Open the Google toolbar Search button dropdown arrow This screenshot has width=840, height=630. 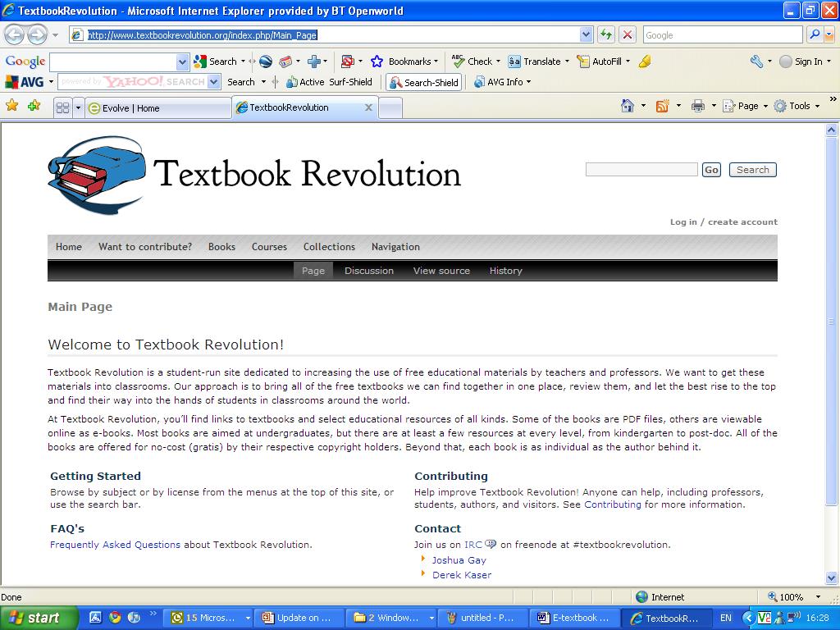(x=243, y=62)
